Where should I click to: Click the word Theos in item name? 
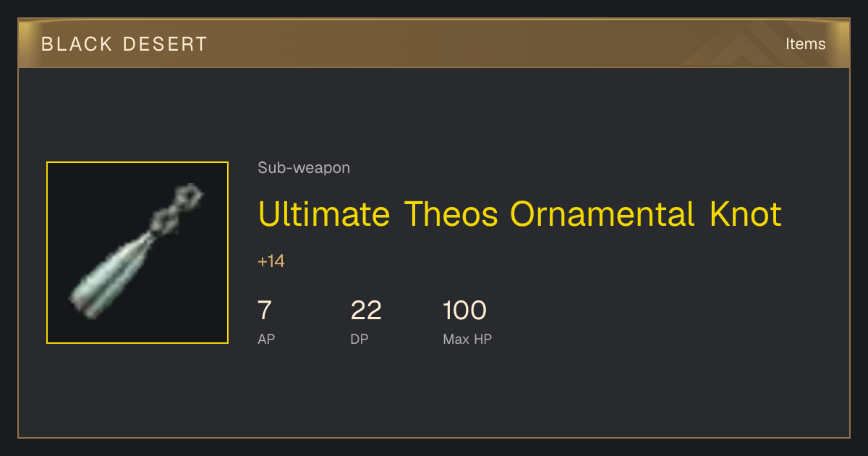(x=451, y=215)
